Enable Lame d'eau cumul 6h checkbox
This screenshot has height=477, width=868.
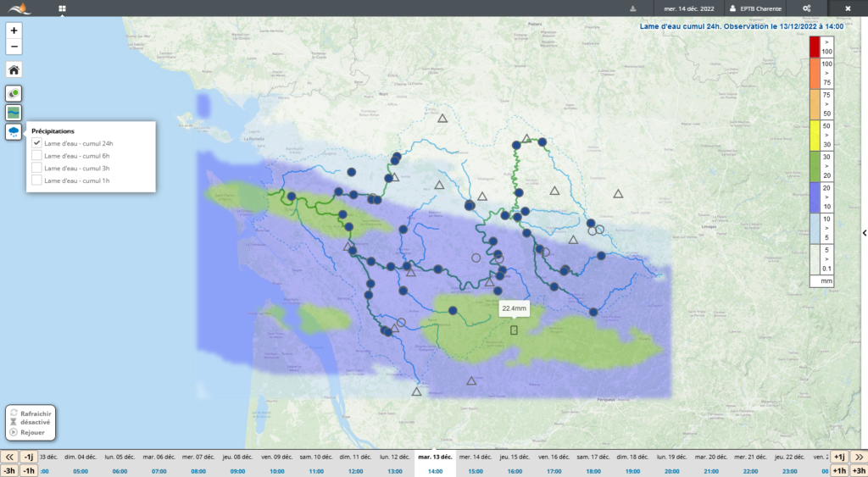[36, 156]
